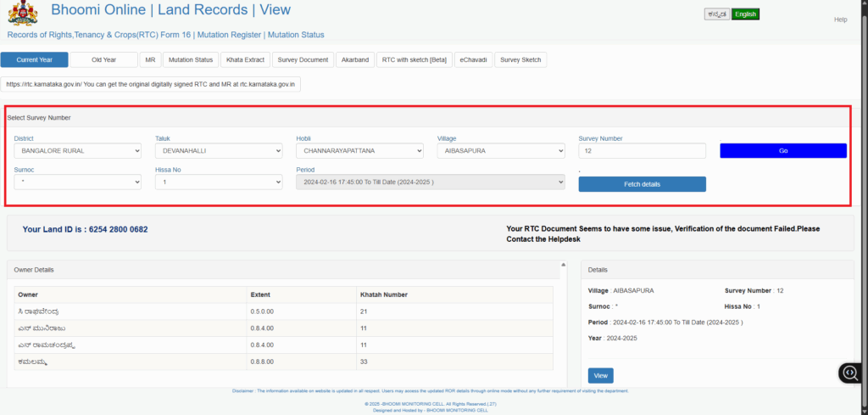
Task: Open the eChavadi tab
Action: point(473,60)
